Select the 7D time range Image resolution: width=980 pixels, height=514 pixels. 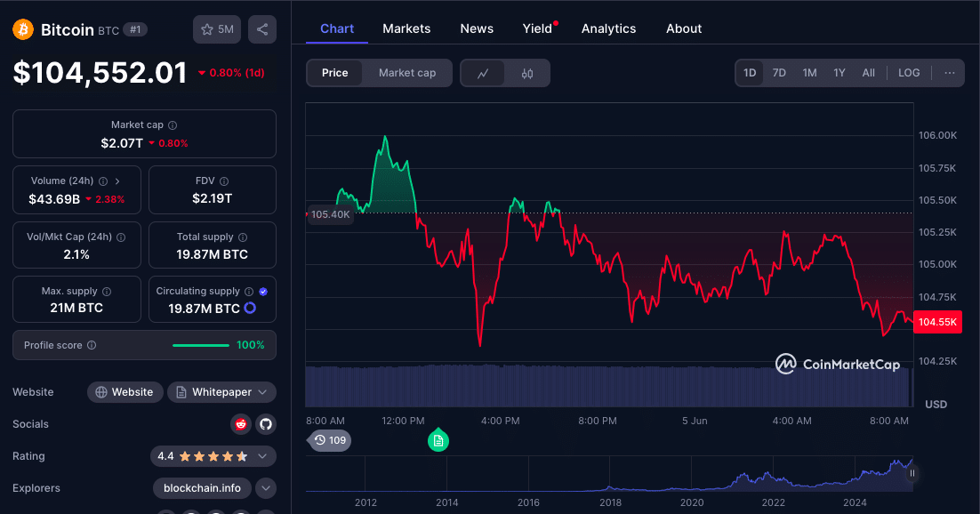pos(779,73)
